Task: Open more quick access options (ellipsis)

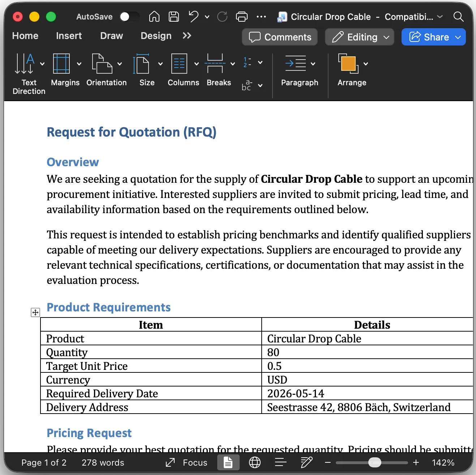Action: tap(261, 17)
